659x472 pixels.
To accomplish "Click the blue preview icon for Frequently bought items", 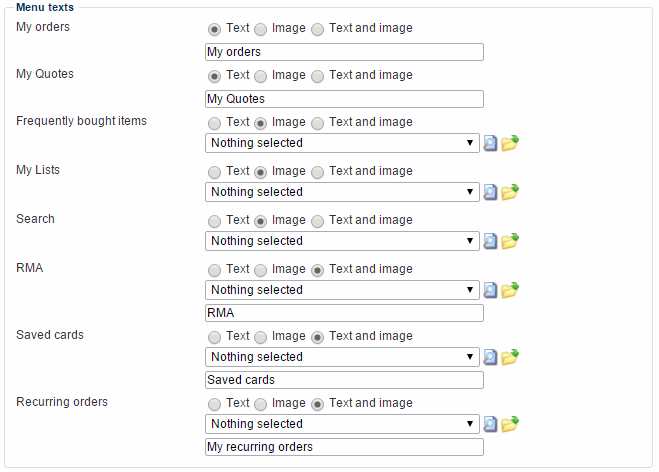I will [490, 143].
